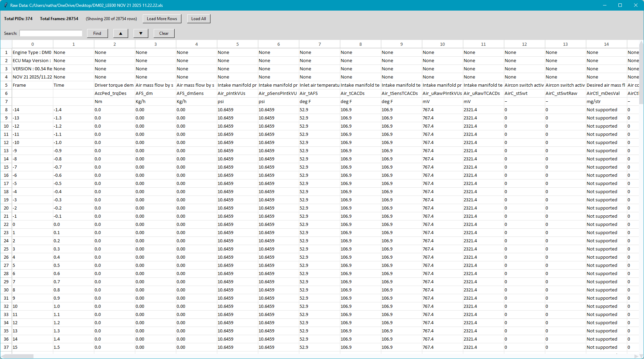Viewport: 644px width, 359px height.
Task: Click the 'NOV 21 2025/11.22' cell
Action: coord(32,77)
